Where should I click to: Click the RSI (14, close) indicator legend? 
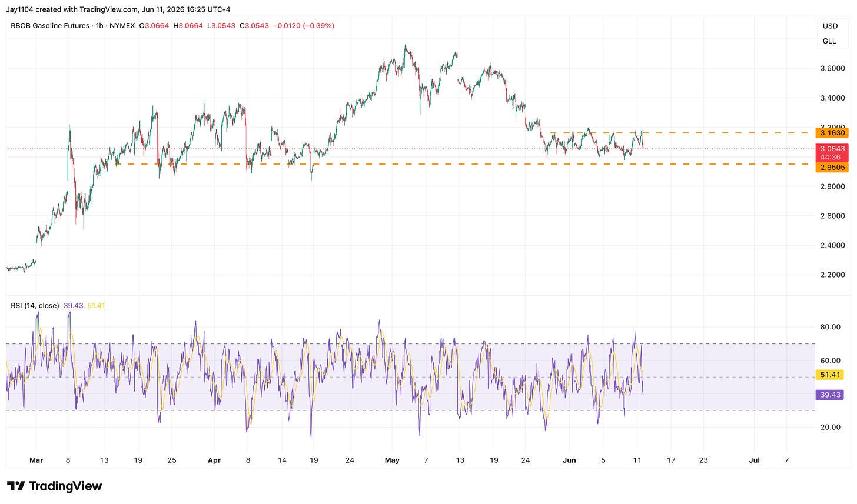pos(35,306)
